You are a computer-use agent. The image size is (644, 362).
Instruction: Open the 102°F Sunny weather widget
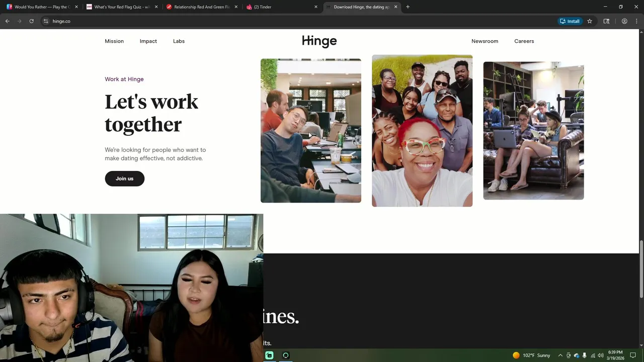click(531, 355)
